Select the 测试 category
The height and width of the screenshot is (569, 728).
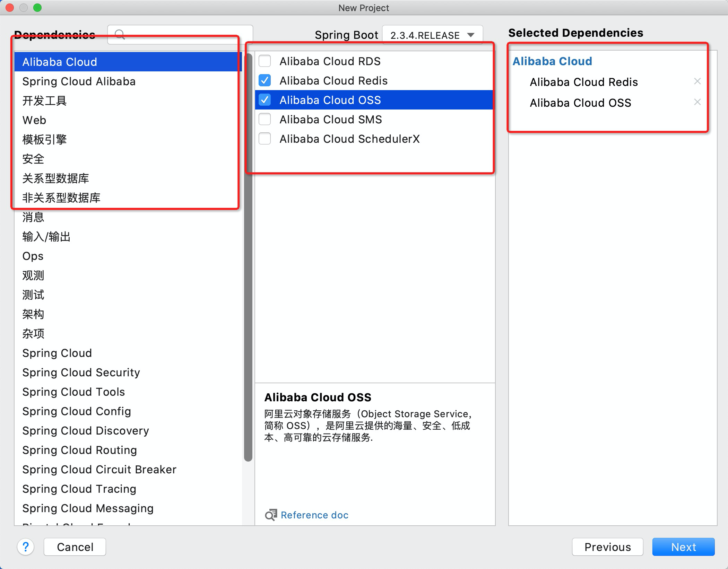[128, 295]
